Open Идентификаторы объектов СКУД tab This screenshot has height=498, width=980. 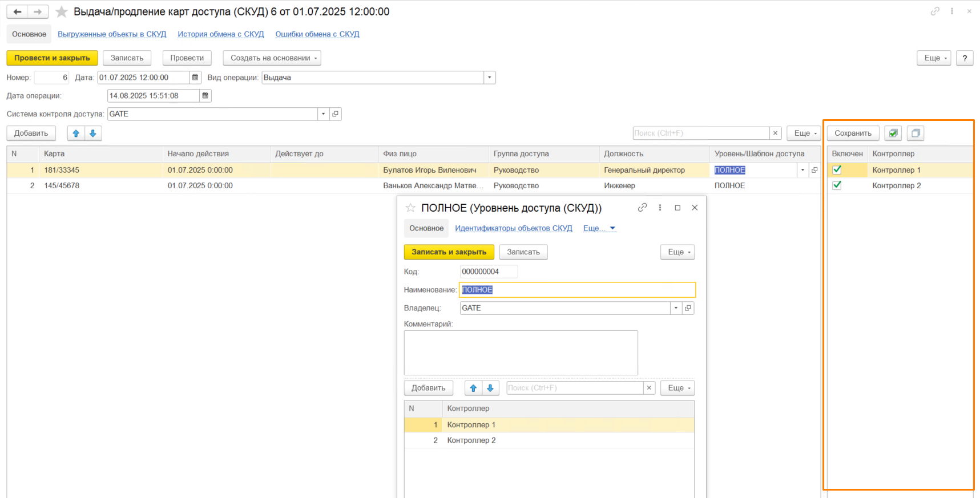[x=513, y=228]
